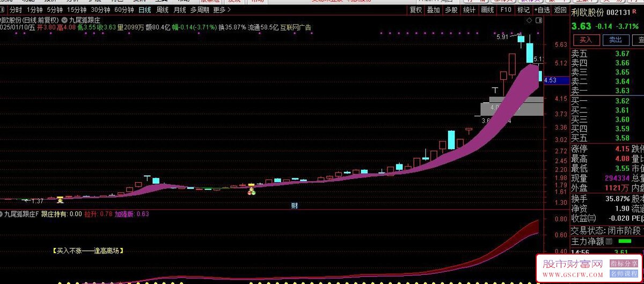Click the 卖五 price 3.67
This screenshot has width=644, height=284.
pyautogui.click(x=622, y=54)
